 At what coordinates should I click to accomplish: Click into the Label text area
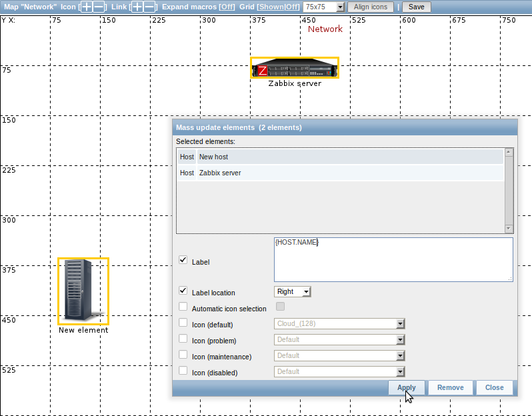click(x=393, y=259)
